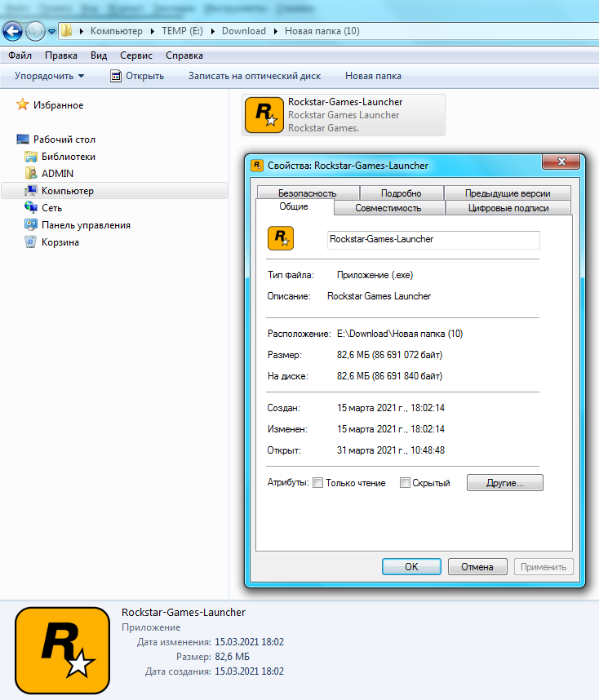
Task: Open Панель управления in the navigation pane
Action: tap(87, 225)
